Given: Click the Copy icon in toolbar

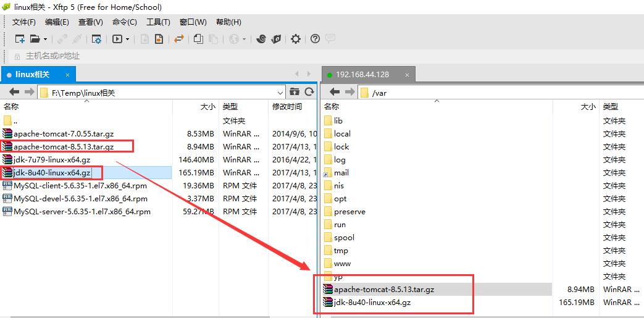Looking at the screenshot, I should click(x=198, y=39).
